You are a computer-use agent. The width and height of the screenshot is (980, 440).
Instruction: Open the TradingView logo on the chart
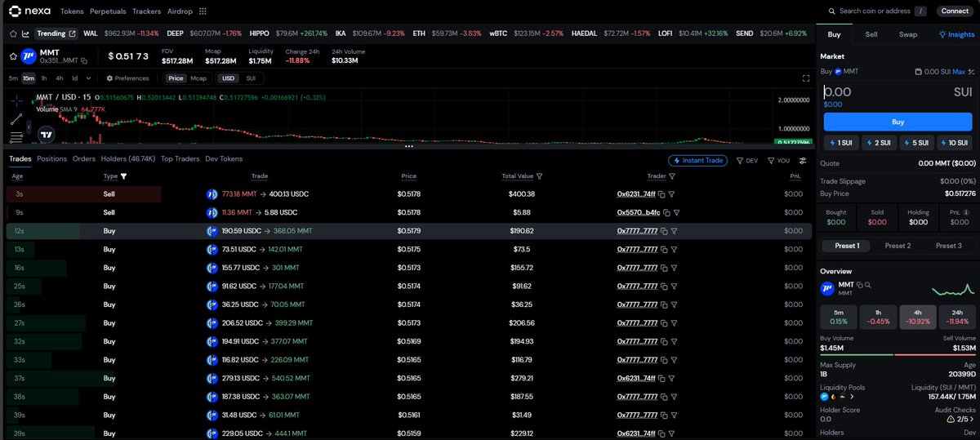[x=47, y=136]
